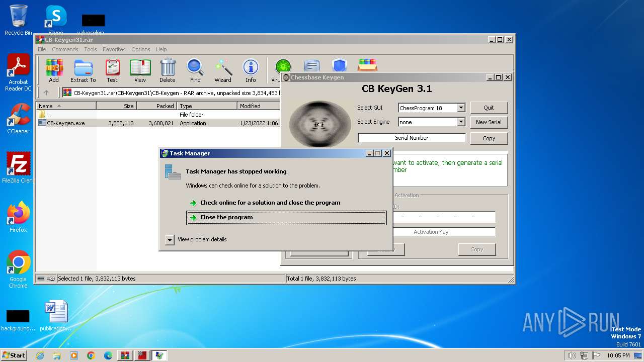Click the volume icon in system tray

(x=572, y=355)
